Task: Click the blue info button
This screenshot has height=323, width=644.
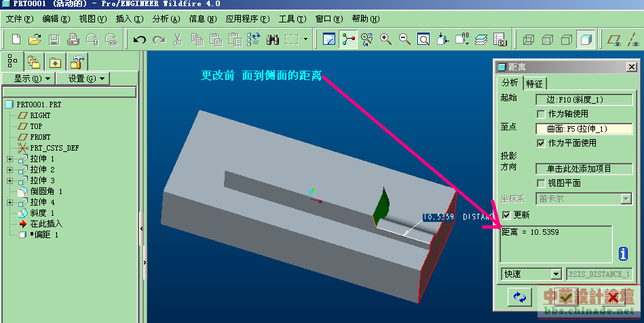Action: (623, 254)
